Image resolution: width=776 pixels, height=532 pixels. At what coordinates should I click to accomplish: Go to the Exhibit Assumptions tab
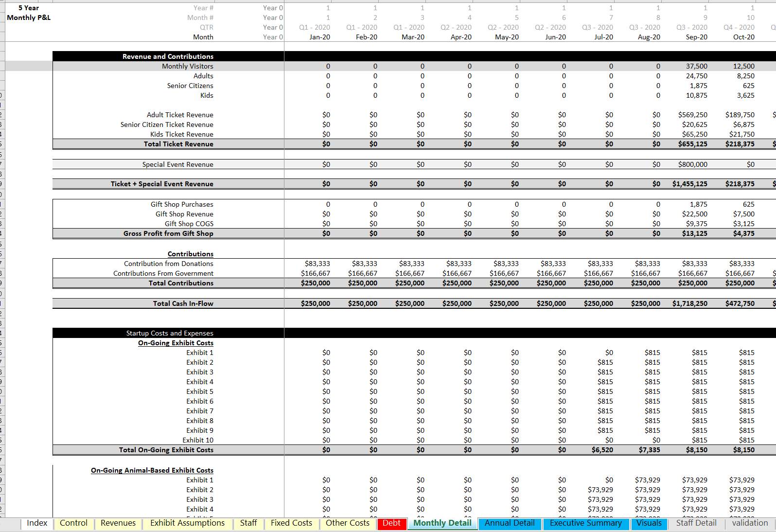[x=187, y=523]
